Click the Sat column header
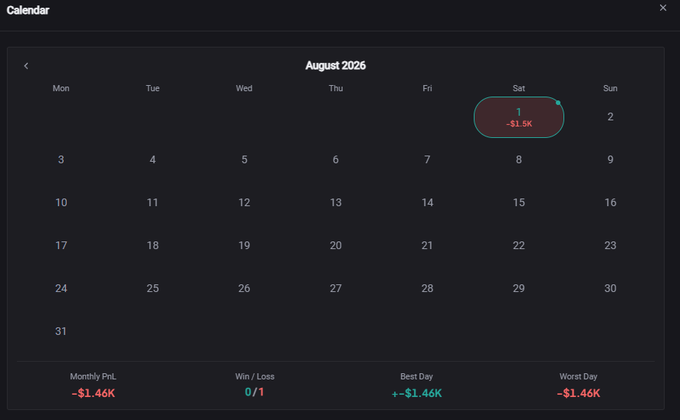680x420 pixels. click(x=519, y=89)
